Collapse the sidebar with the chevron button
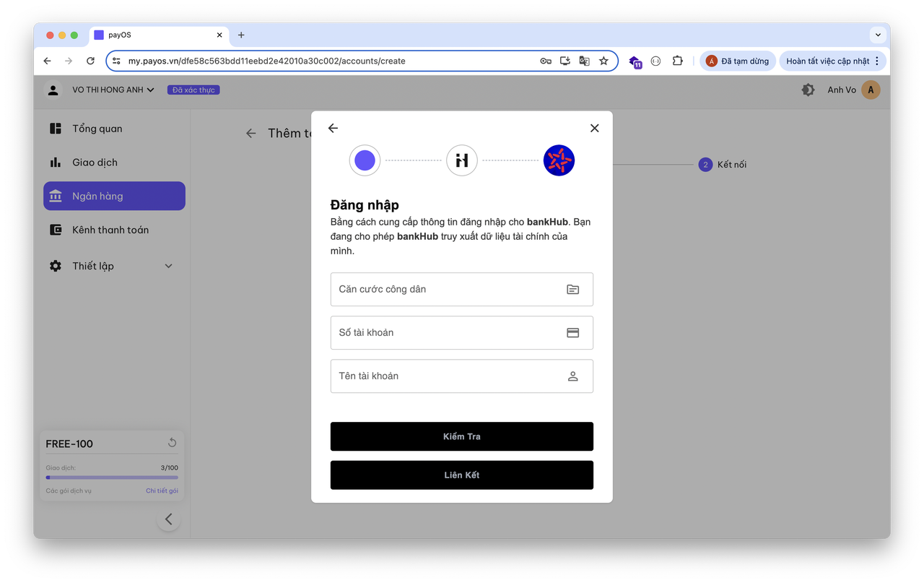The height and width of the screenshot is (583, 924). [168, 519]
